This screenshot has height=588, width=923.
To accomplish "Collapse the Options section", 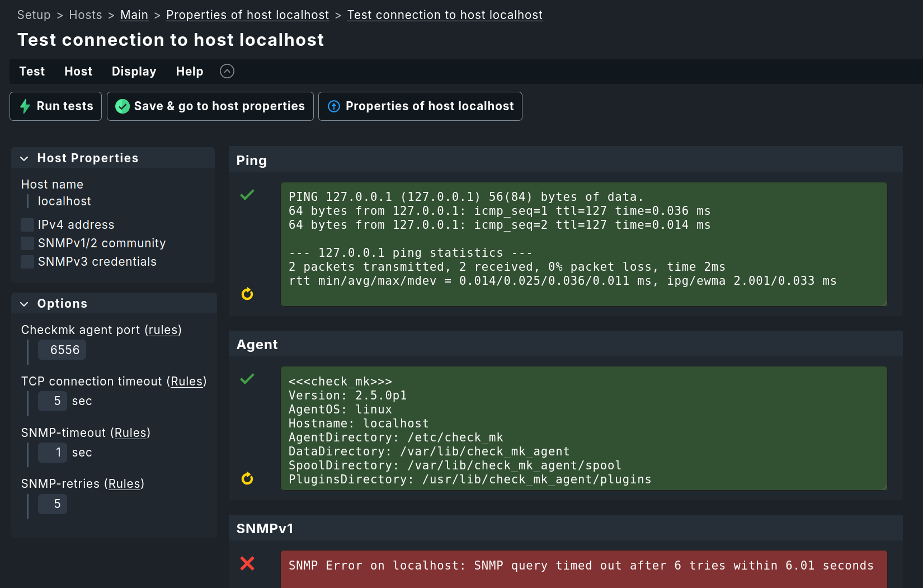I will [x=24, y=304].
